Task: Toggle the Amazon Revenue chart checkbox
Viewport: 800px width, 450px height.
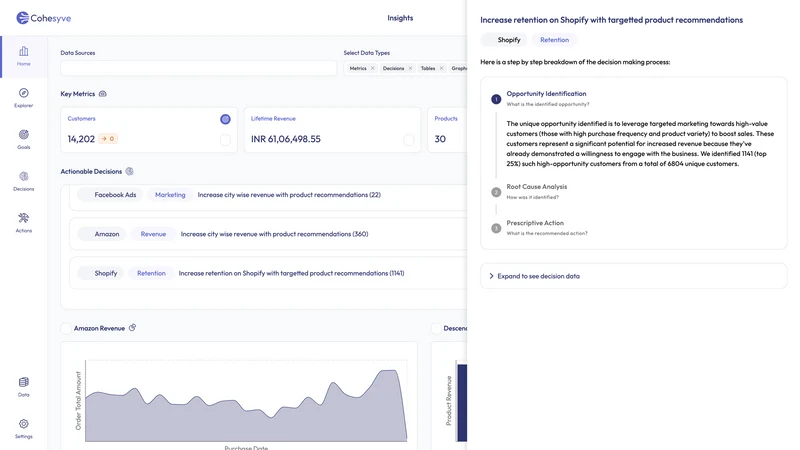Action: point(66,329)
